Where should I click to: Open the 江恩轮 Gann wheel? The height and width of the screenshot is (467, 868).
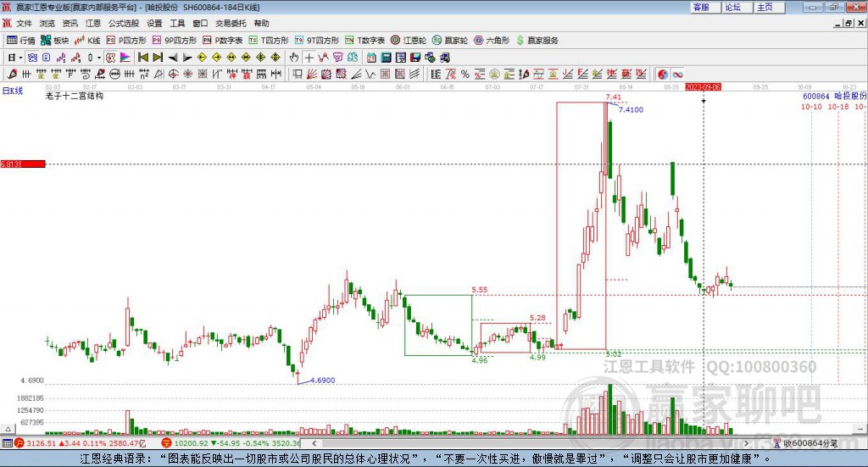(409, 41)
